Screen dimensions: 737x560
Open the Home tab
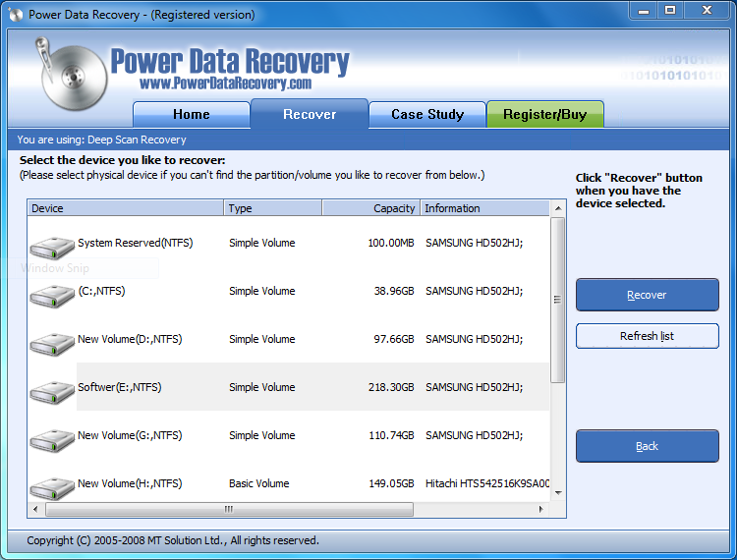pyautogui.click(x=192, y=114)
